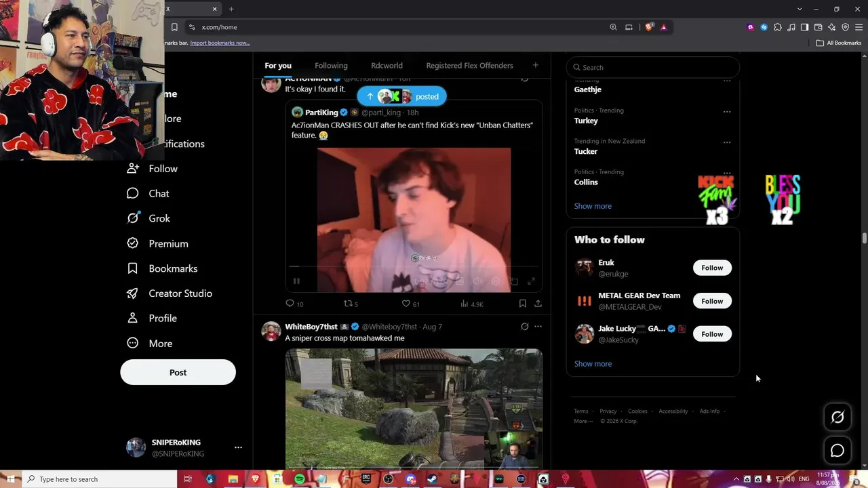Seek within the PartiKing video progress bar
The image size is (868, 488).
pos(414,267)
